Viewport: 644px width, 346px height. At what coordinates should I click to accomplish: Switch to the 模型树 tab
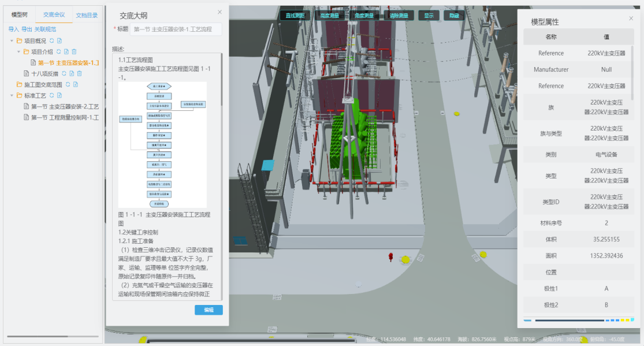[x=19, y=15]
